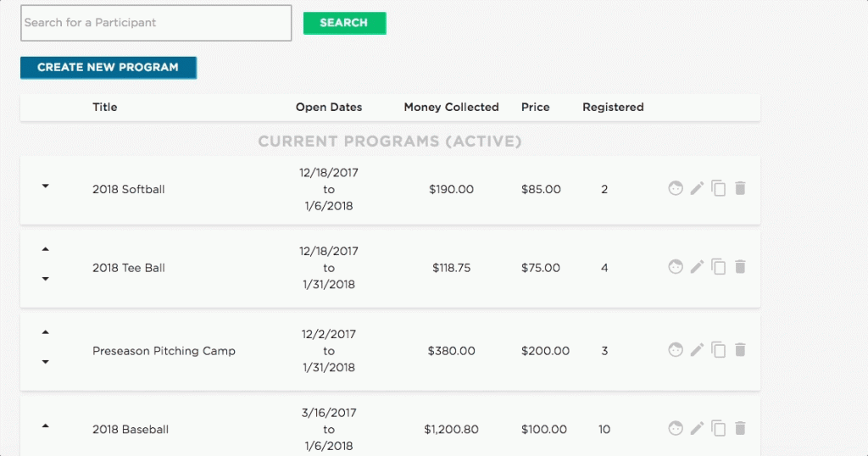
Task: Move 2018 Tee Ball up
Action: [x=46, y=250]
